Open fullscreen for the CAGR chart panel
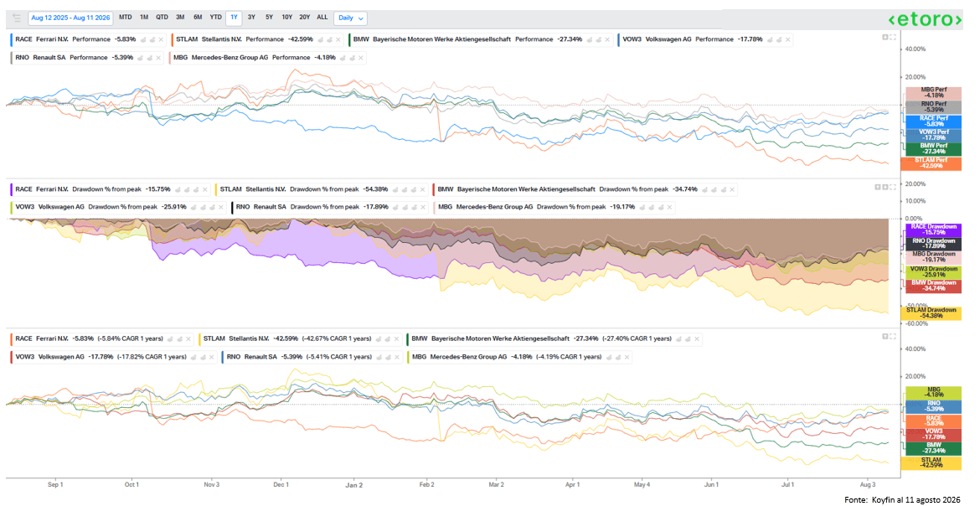This screenshot has width=980, height=506. pos(893,337)
